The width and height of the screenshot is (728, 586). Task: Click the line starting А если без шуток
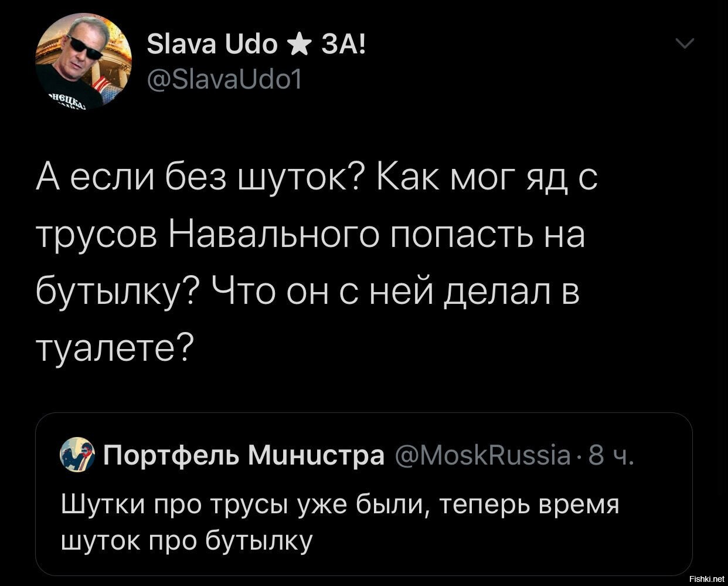316,178
